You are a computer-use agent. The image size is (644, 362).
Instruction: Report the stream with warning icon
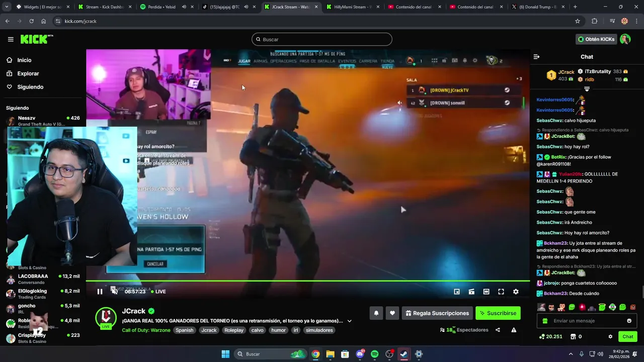pyautogui.click(x=514, y=330)
